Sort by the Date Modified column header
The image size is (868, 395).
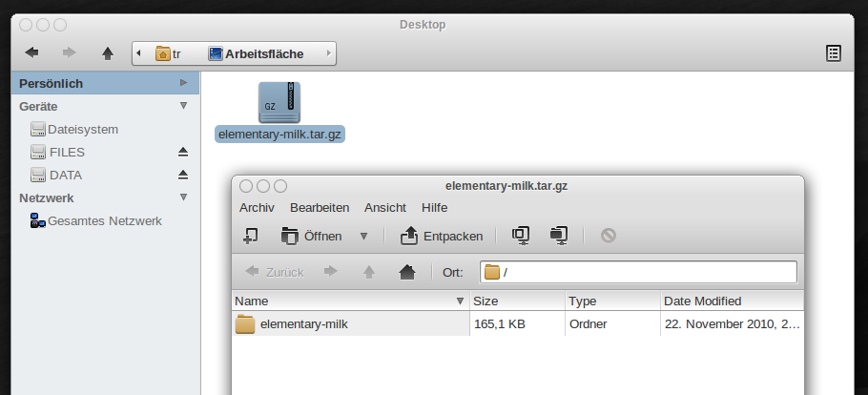[732, 301]
